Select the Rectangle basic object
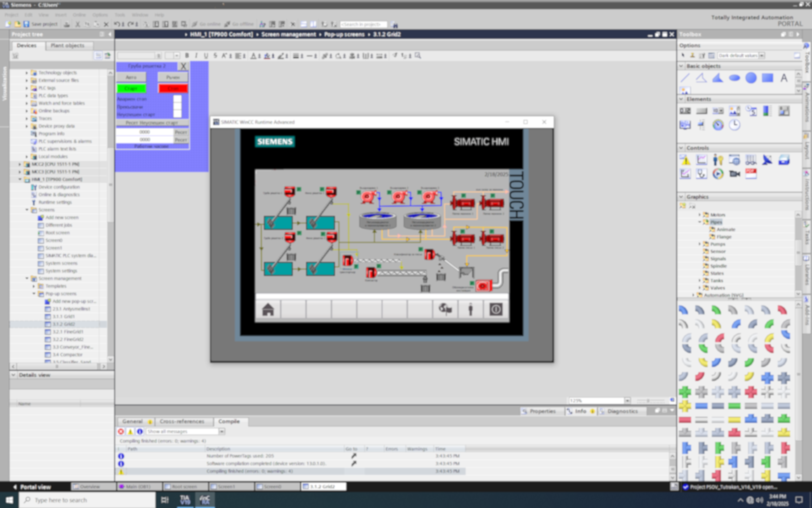Viewport: 812px width, 508px height. (767, 78)
